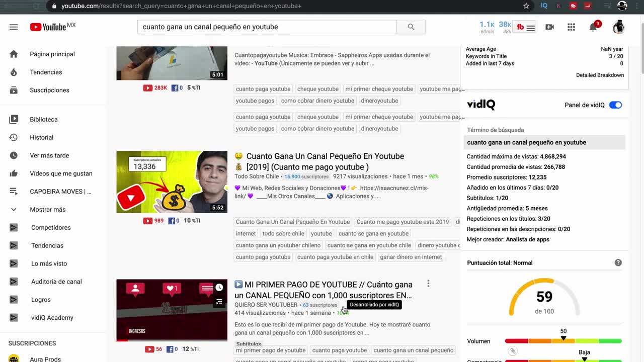Toggle the Panel de vidIQ switch
This screenshot has width=644, height=362.
click(x=615, y=105)
